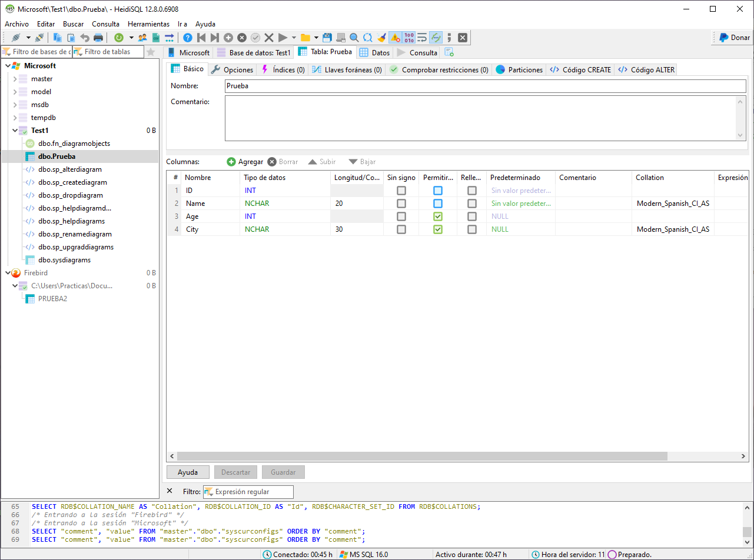Uncheck 'Permitir NULL' for City row
754x560 pixels.
point(438,229)
